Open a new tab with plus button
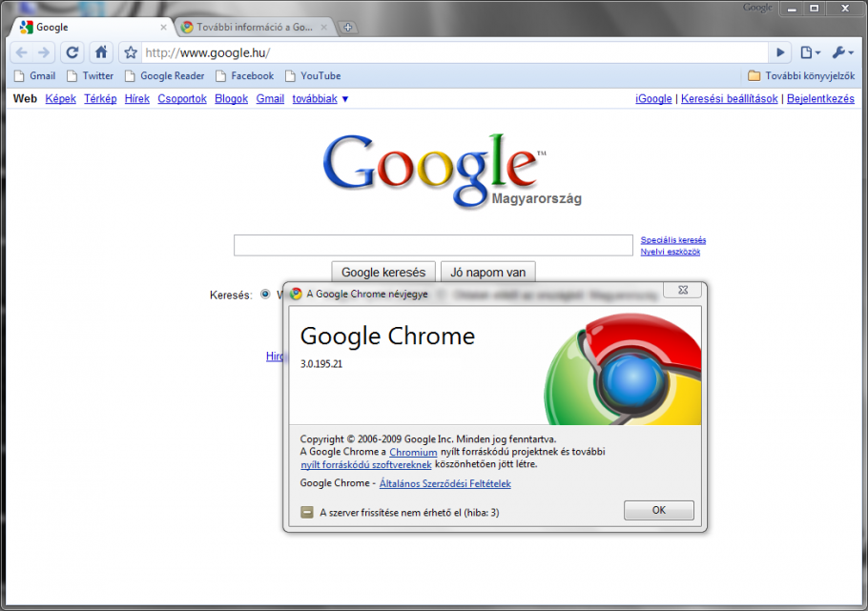Image resolution: width=868 pixels, height=611 pixels. (347, 27)
